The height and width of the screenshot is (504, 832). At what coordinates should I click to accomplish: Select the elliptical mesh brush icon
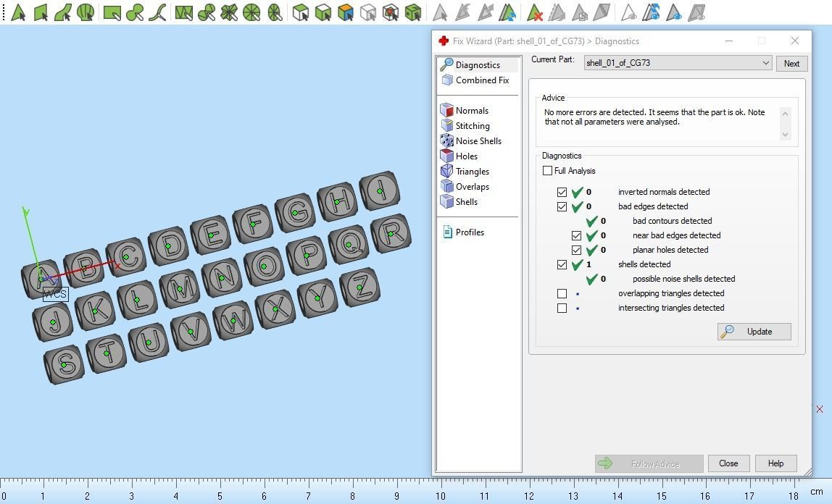pyautogui.click(x=275, y=12)
